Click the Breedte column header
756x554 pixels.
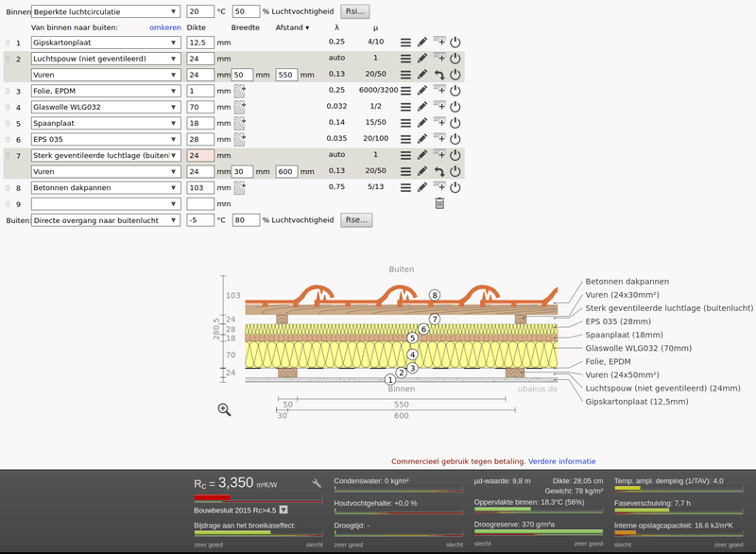[245, 27]
